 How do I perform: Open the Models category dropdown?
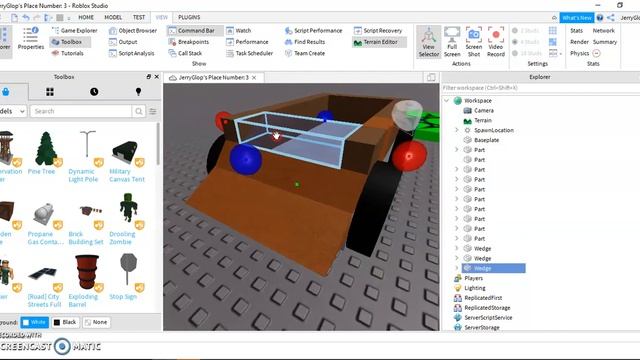(x=13, y=111)
